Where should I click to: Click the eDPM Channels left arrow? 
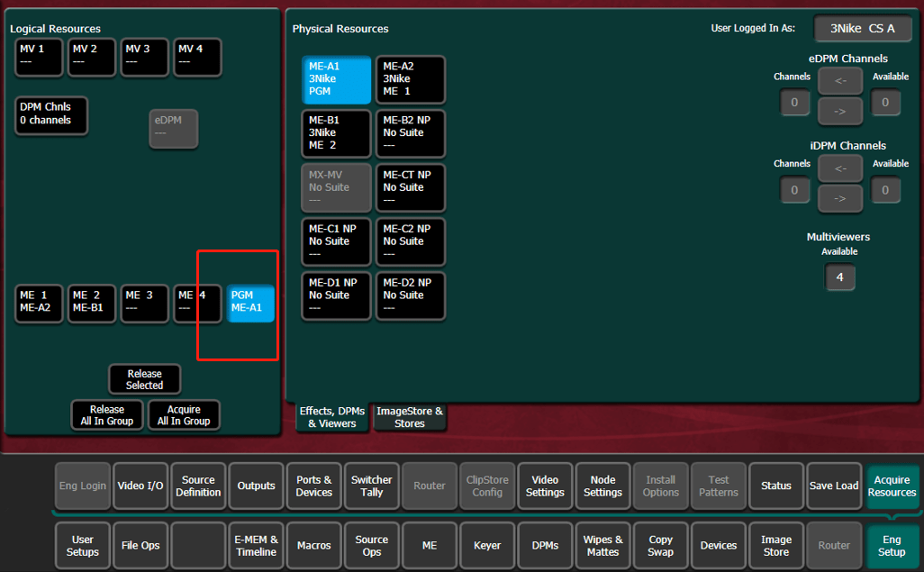click(839, 80)
